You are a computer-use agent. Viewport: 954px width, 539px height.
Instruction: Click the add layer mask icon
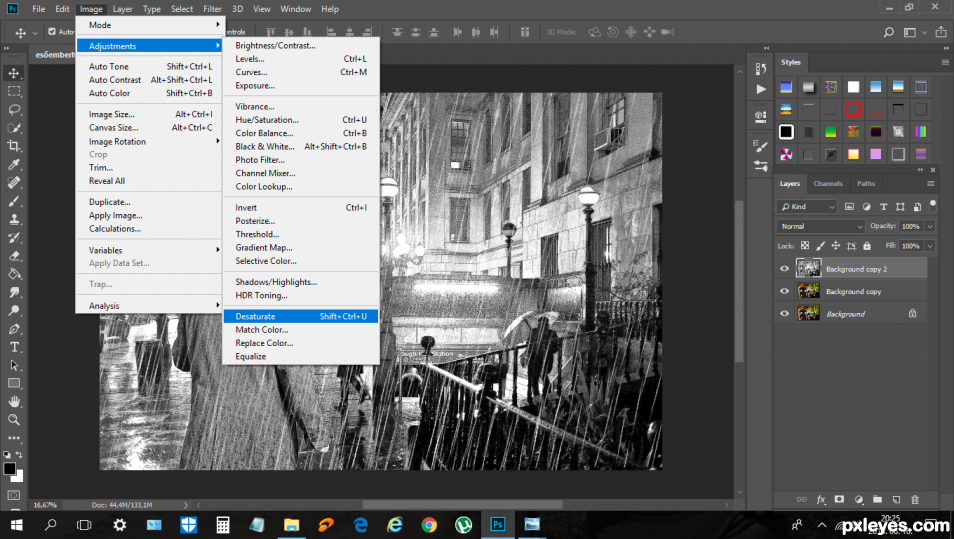pos(839,499)
